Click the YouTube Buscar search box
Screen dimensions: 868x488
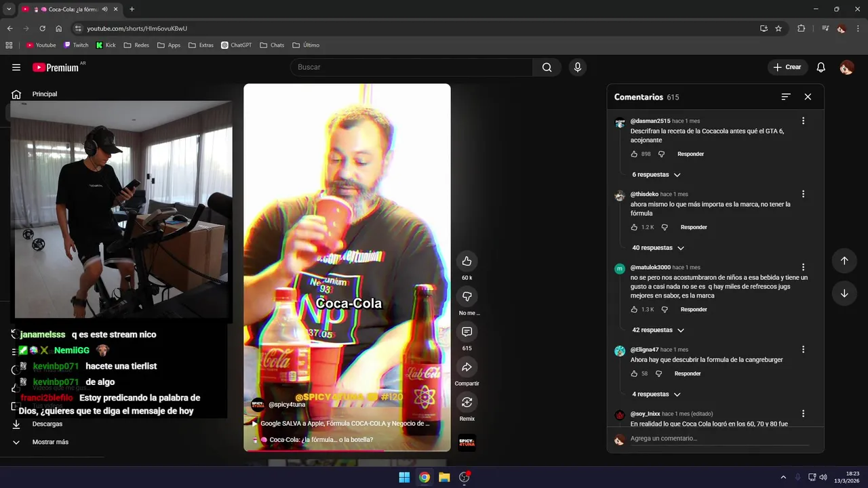click(411, 67)
